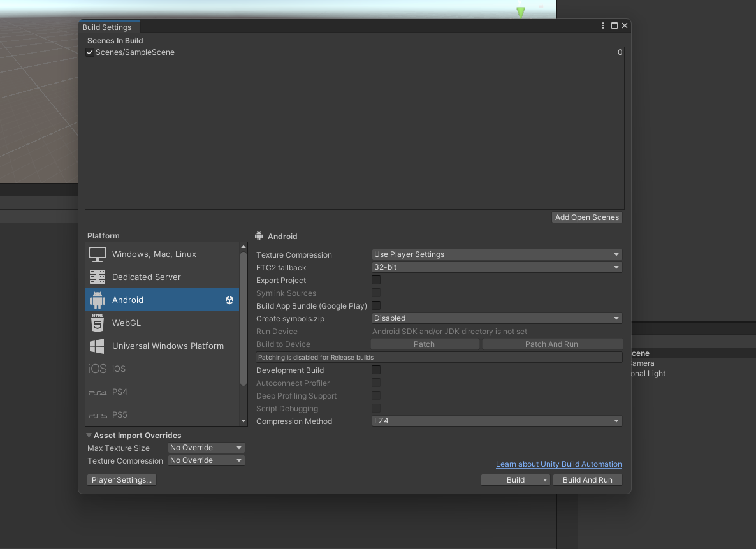Viewport: 756px width, 549px height.
Task: Click the Build Settings tab
Action: 107,27
